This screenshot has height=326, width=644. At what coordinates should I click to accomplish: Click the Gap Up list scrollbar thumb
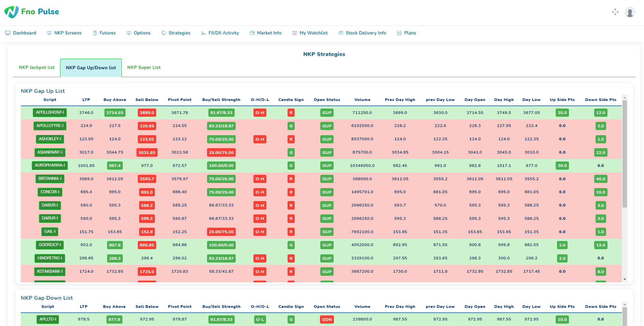coord(625,154)
